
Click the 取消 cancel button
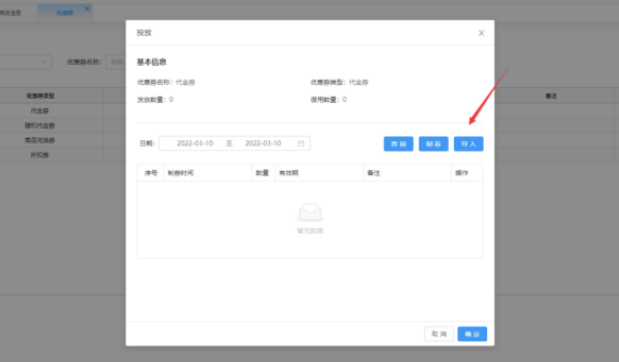pyautogui.click(x=439, y=334)
